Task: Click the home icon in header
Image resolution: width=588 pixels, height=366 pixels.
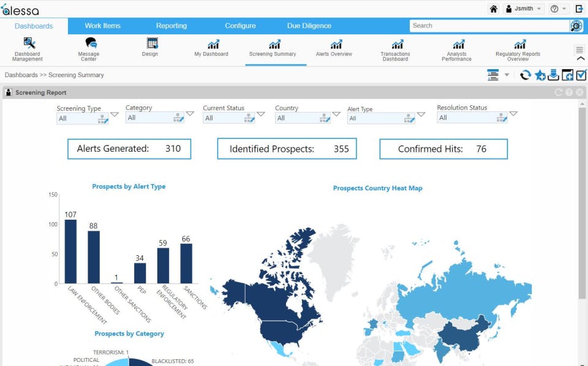Action: [x=494, y=9]
